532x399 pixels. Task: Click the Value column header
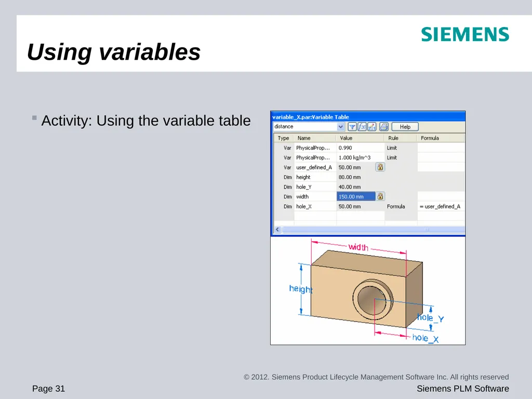360,138
